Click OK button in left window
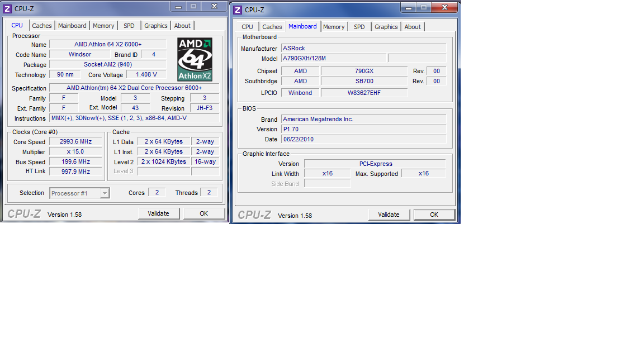This screenshot has width=644, height=362. pyautogui.click(x=203, y=213)
